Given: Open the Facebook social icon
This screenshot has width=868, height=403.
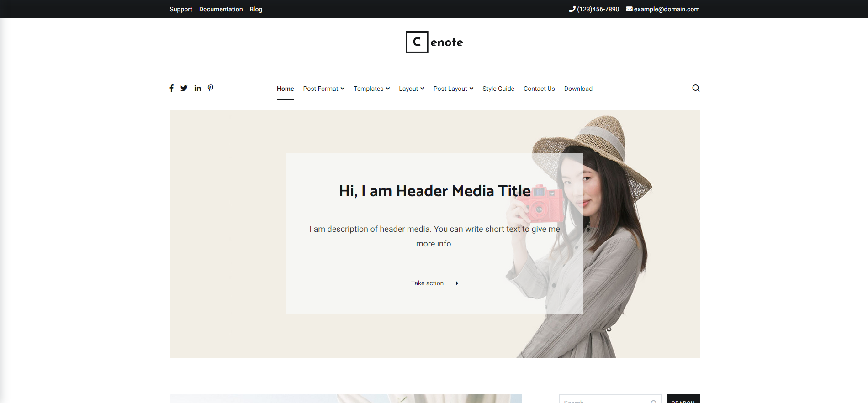Looking at the screenshot, I should click(x=172, y=88).
